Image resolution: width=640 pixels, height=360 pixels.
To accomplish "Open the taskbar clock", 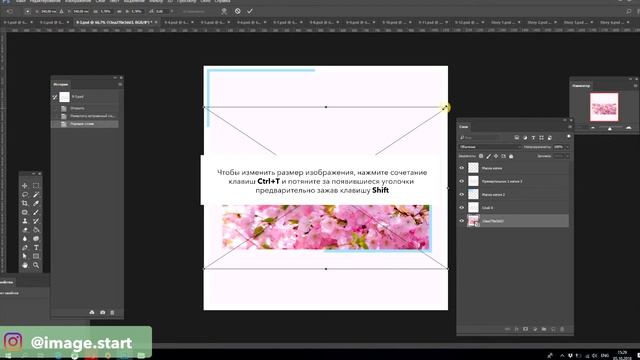I will point(622,355).
